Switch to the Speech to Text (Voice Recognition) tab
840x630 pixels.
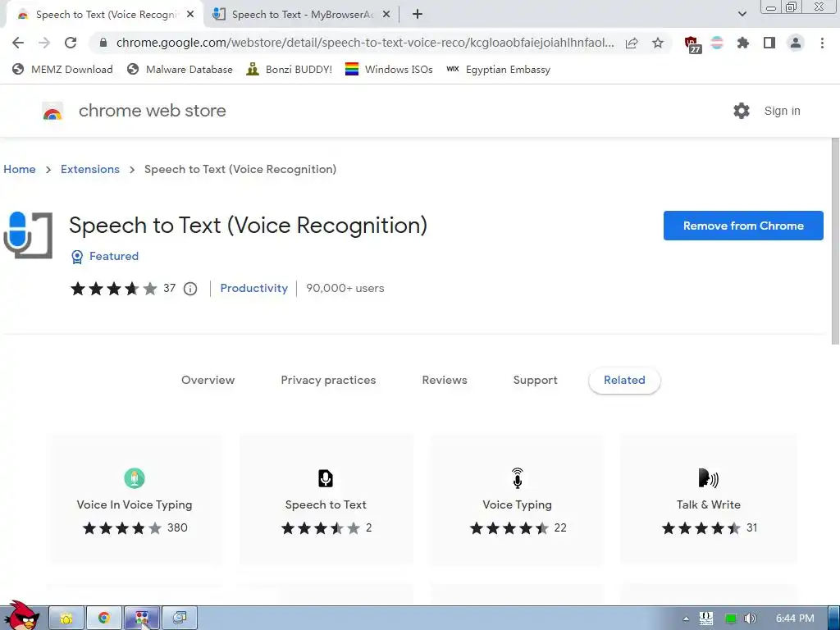(x=105, y=15)
